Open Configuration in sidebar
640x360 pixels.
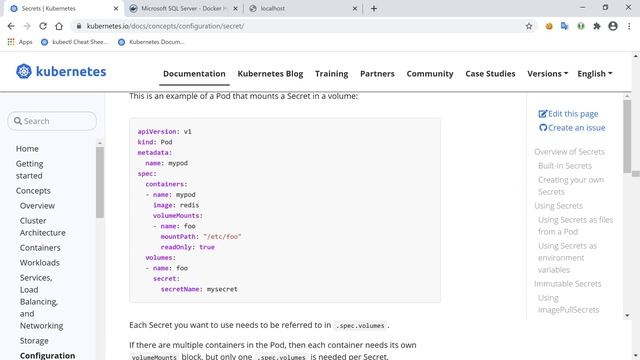tap(47, 356)
